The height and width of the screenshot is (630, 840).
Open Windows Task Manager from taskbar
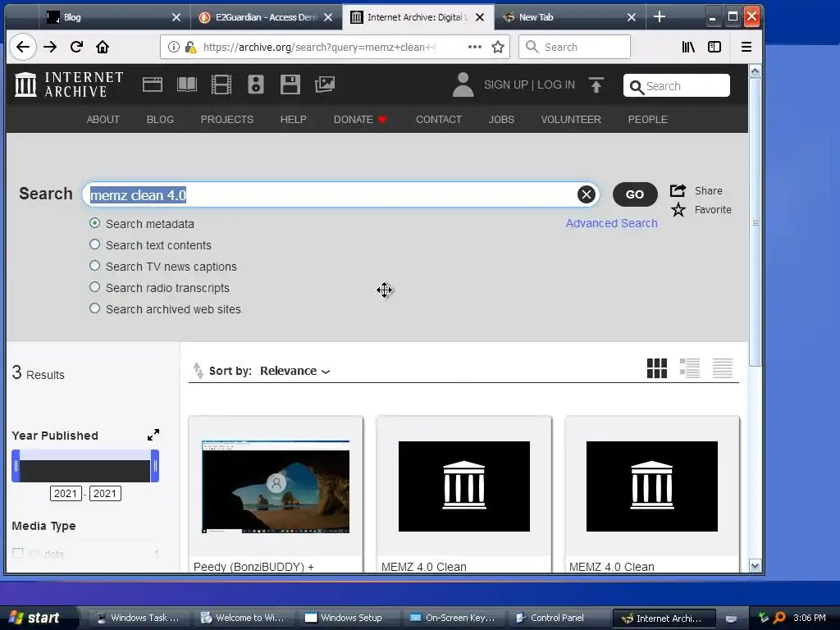[138, 618]
